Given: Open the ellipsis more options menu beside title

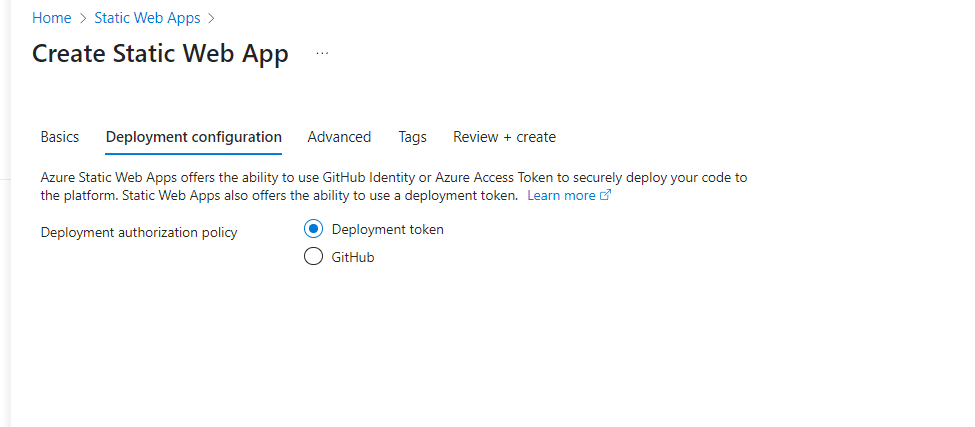Looking at the screenshot, I should (322, 54).
